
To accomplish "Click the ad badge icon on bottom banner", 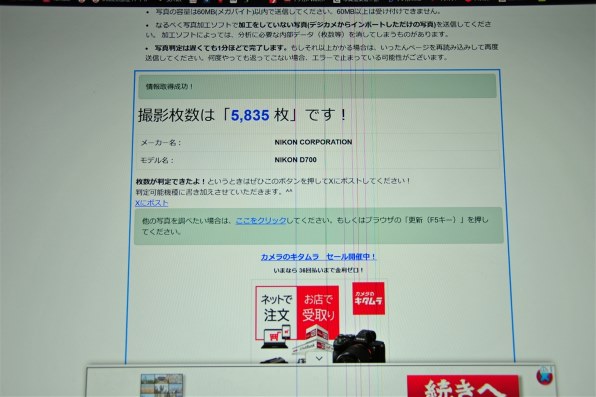I will [x=545, y=376].
